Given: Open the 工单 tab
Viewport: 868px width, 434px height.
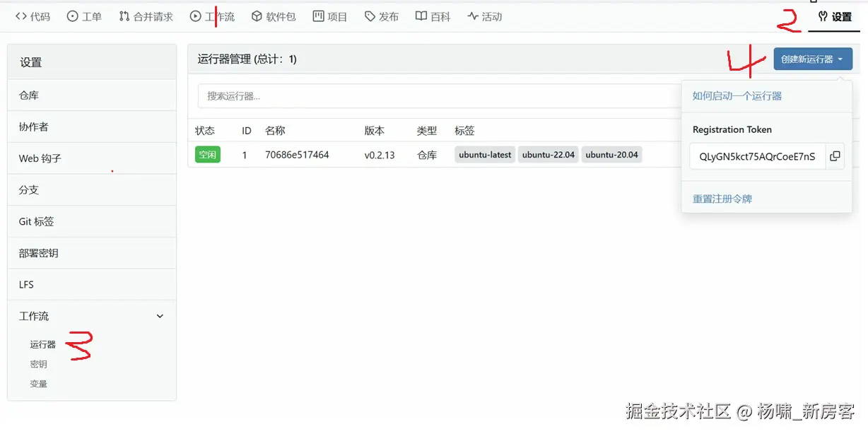Looking at the screenshot, I should [84, 16].
